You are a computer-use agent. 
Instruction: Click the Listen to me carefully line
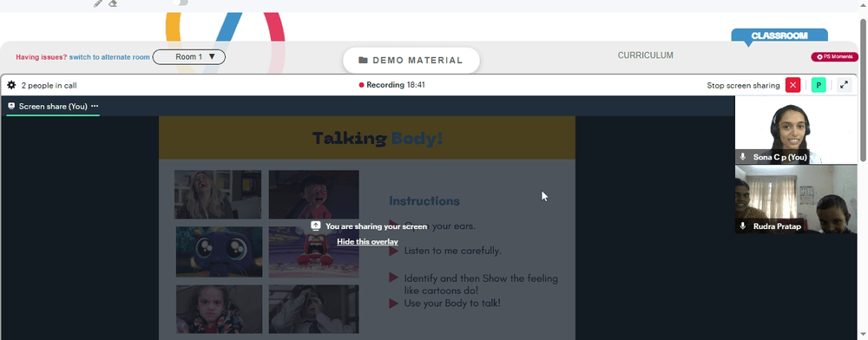click(x=453, y=251)
